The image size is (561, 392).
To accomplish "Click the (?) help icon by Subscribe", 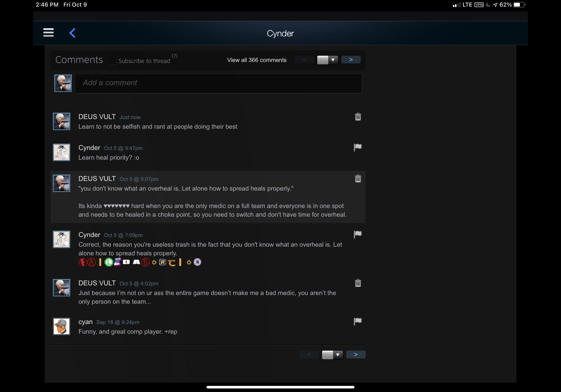I will [x=175, y=56].
